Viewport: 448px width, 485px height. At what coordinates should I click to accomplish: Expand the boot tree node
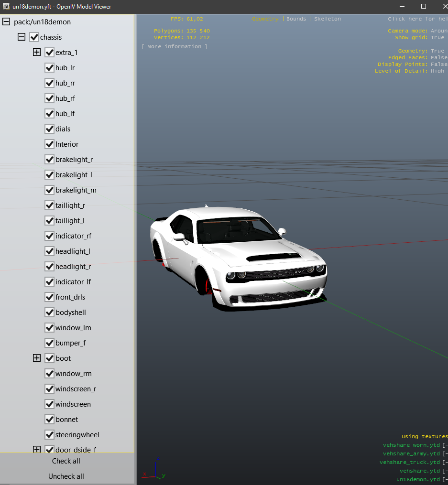click(x=37, y=358)
